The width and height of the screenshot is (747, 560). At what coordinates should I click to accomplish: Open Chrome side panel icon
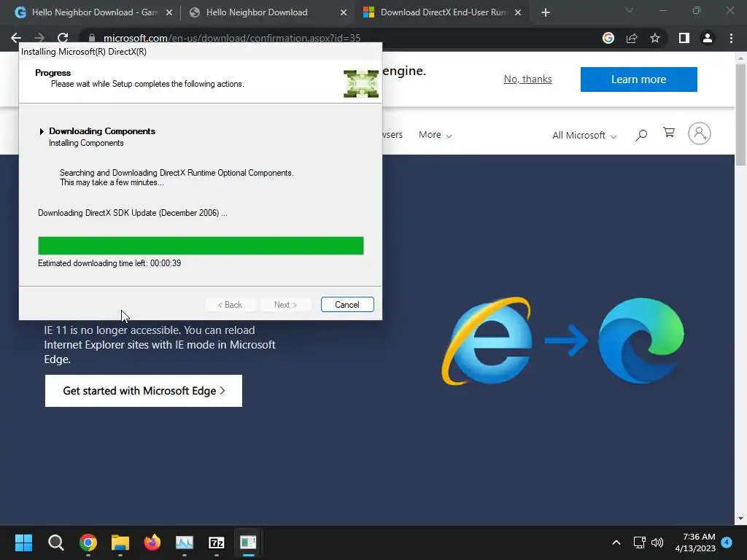tap(684, 38)
